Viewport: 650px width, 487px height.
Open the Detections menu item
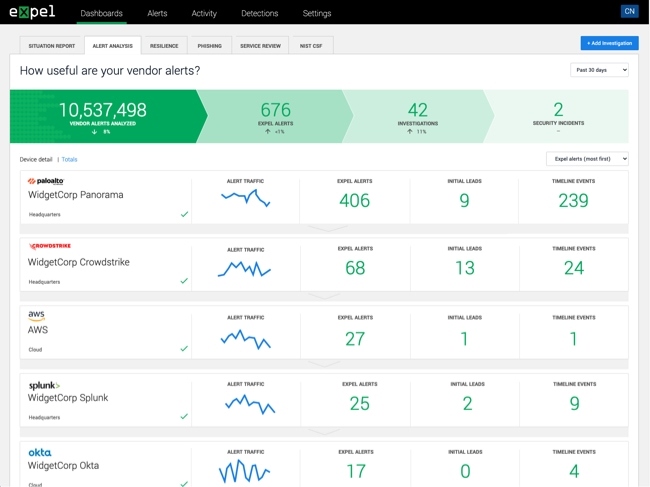(260, 13)
